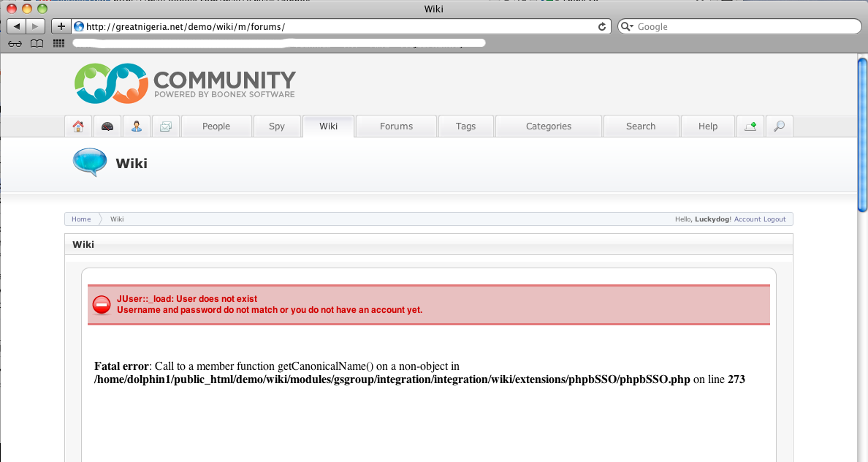
Task: Go to home via house icon tab
Action: click(x=78, y=126)
